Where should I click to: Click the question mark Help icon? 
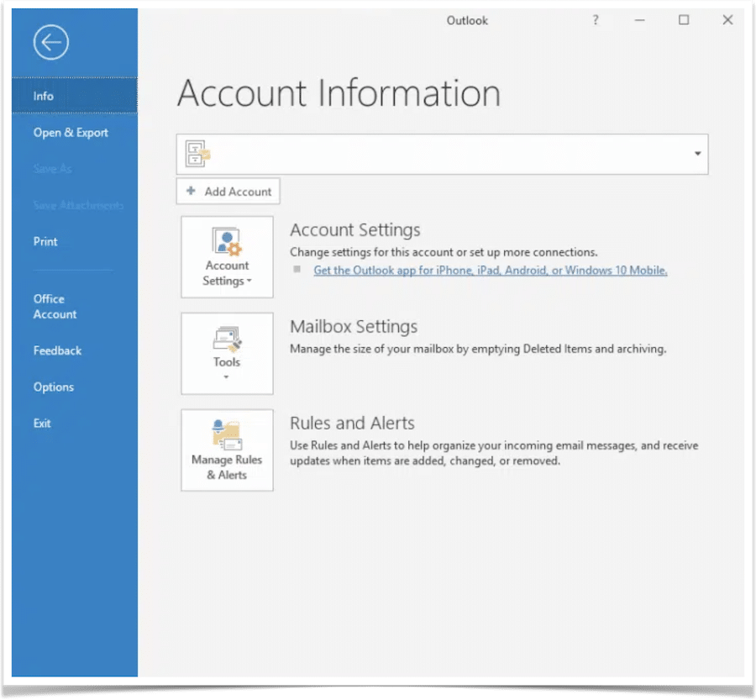596,20
